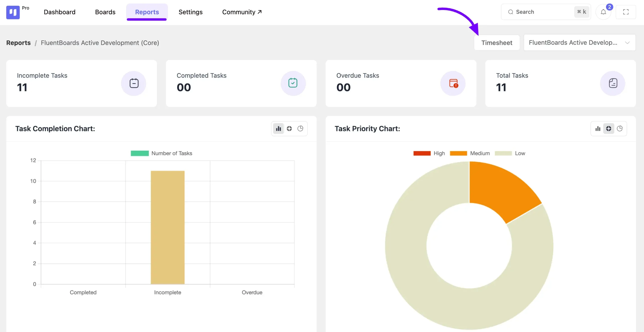This screenshot has height=332, width=644.
Task: Click the FluentBoards Active Development (Core) breadcrumb
Action: (x=100, y=43)
